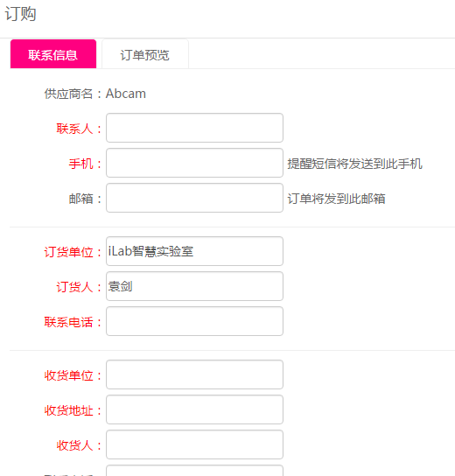Switch to the 联系信息 tab
This screenshot has height=476, width=455.
click(53, 54)
